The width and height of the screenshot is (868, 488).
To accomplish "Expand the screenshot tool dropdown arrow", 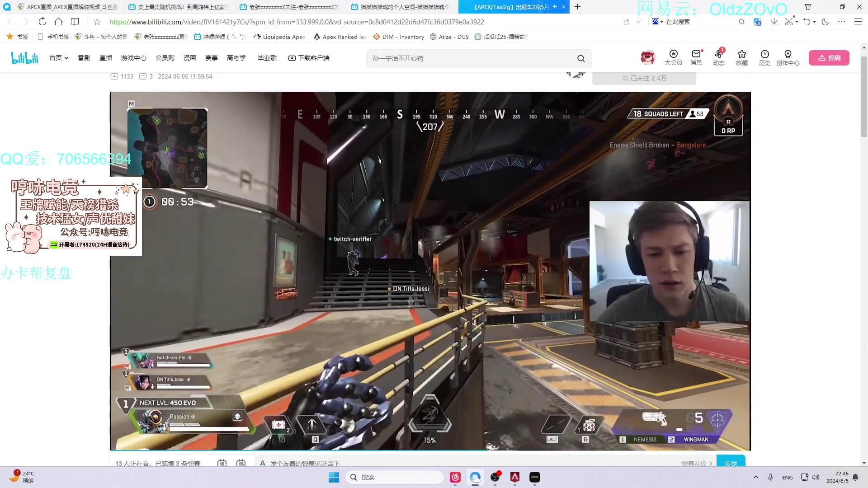I will [797, 22].
